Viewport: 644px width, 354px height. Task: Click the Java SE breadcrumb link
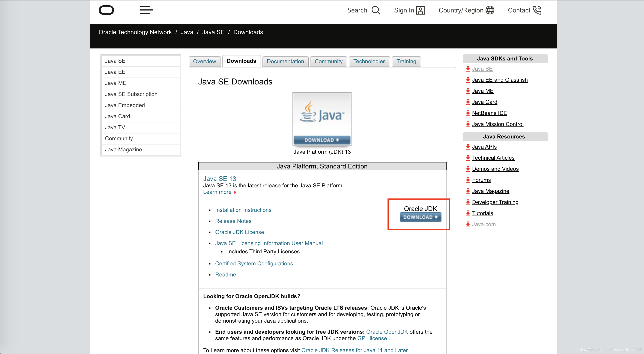(x=213, y=32)
